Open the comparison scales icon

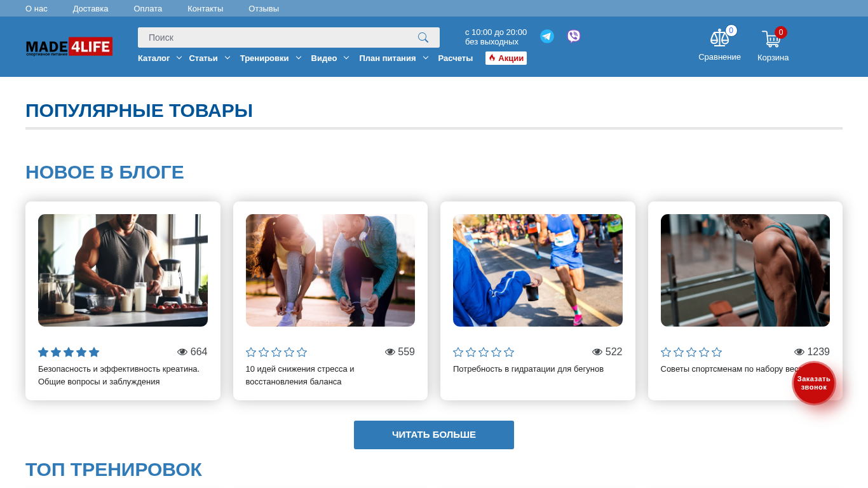[x=719, y=38]
